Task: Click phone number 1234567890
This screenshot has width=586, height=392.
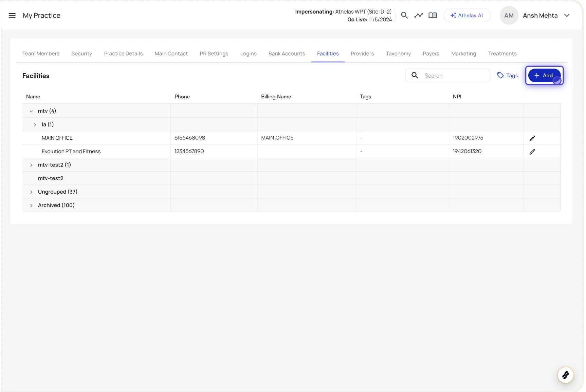Action: [x=189, y=151]
